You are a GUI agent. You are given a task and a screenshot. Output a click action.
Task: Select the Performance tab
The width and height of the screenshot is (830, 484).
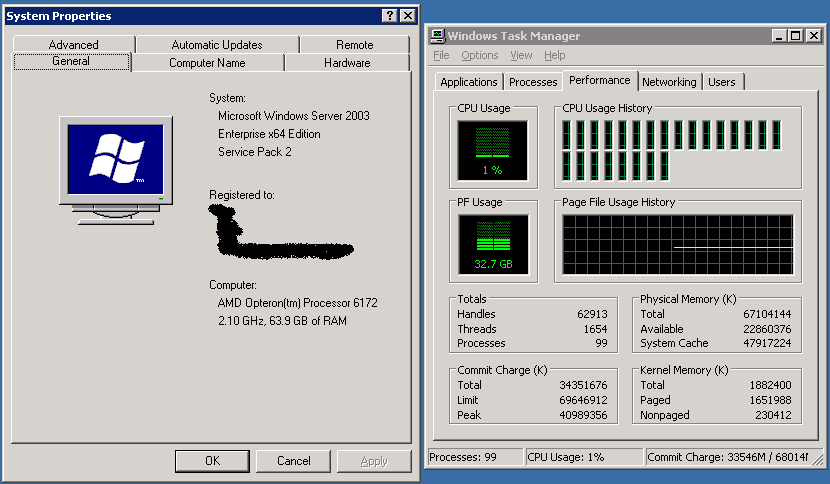pyautogui.click(x=600, y=80)
